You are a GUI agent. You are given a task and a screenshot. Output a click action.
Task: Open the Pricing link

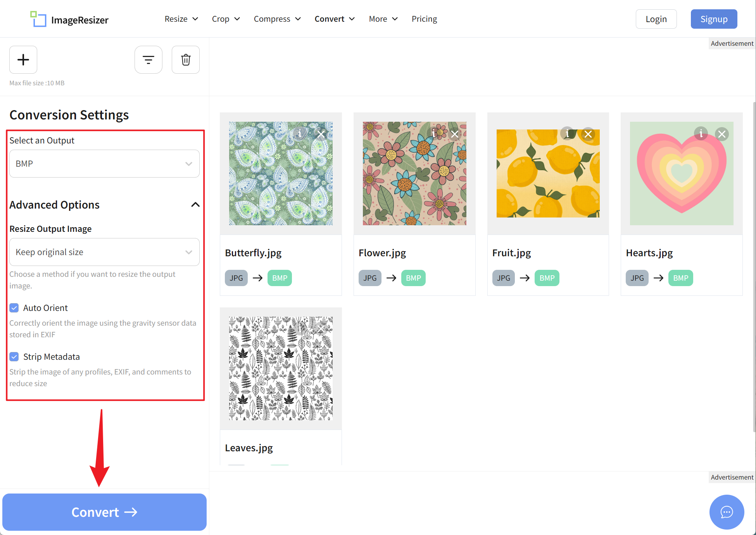pos(424,19)
